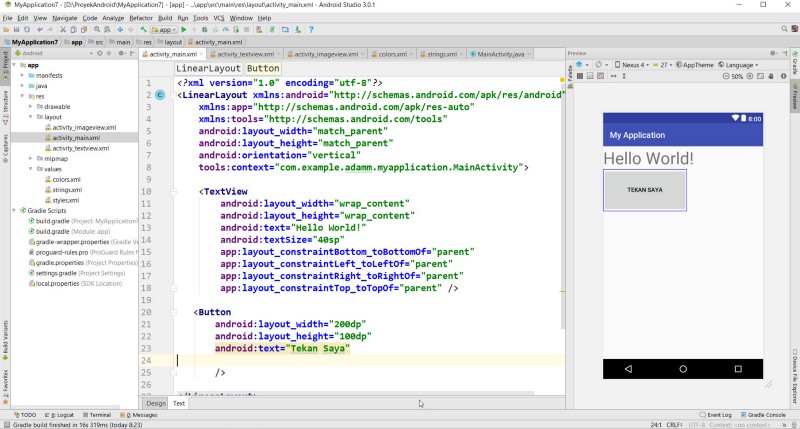Image resolution: width=800 pixels, height=429 pixels.
Task: Toggle the Terminal tool window
Action: [98, 414]
